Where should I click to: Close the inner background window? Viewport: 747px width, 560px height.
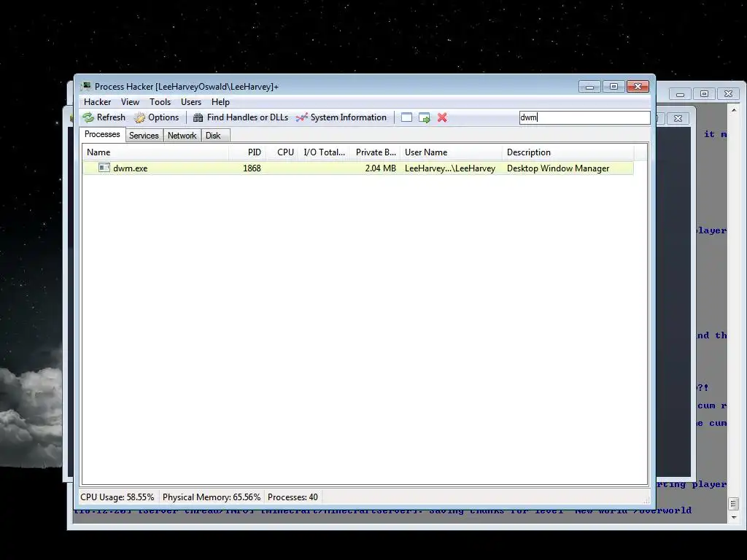click(678, 118)
